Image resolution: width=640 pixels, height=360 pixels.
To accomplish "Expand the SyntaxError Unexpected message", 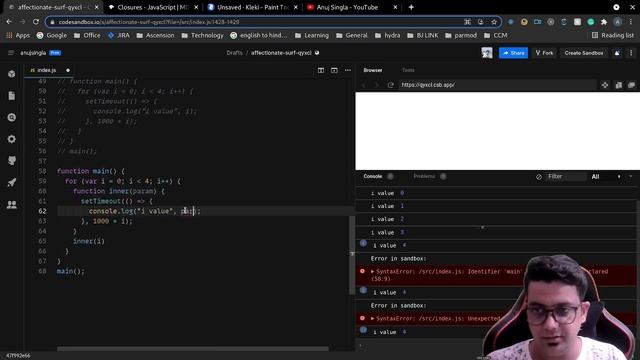I will point(372,318).
